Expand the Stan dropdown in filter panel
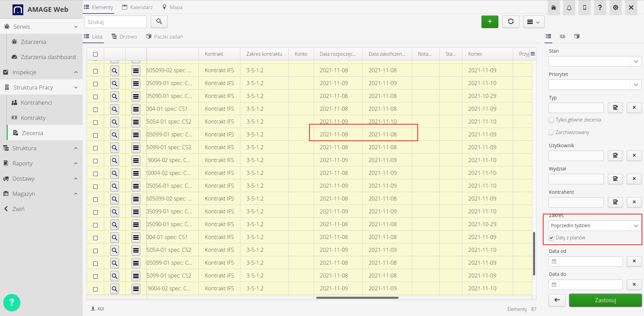This screenshot has height=316, width=644. pos(594,61)
